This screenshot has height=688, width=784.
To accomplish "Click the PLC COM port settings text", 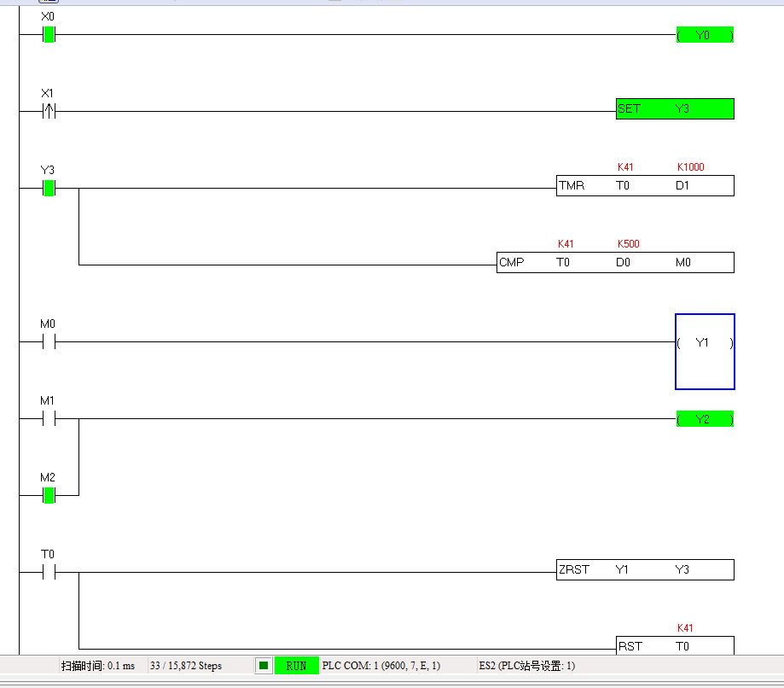I will [x=381, y=666].
